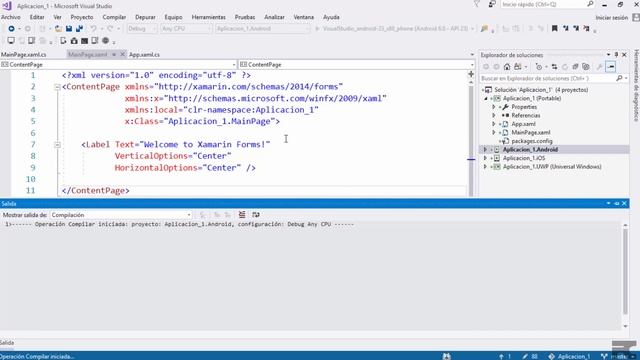Click the Clear All icon in Output panel

point(242,215)
